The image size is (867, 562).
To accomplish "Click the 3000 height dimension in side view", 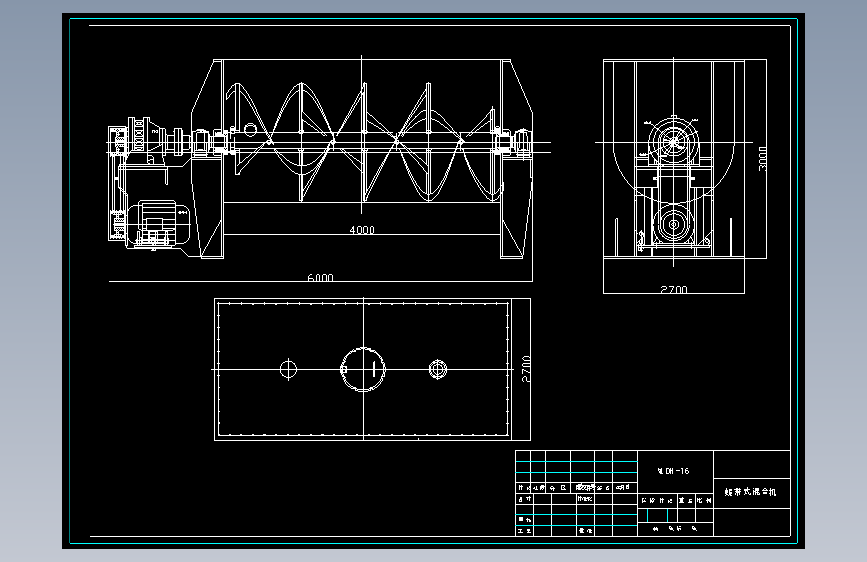I will [x=762, y=159].
